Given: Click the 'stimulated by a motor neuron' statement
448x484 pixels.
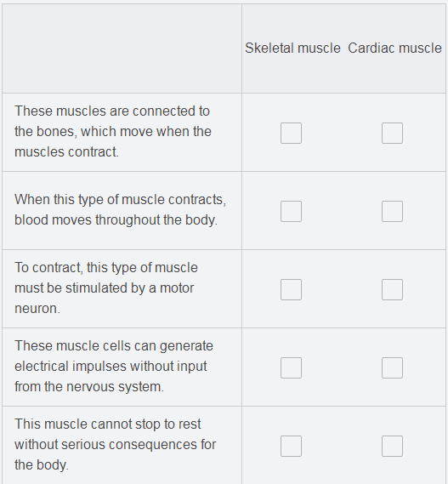Looking at the screenshot, I should pos(106,288).
